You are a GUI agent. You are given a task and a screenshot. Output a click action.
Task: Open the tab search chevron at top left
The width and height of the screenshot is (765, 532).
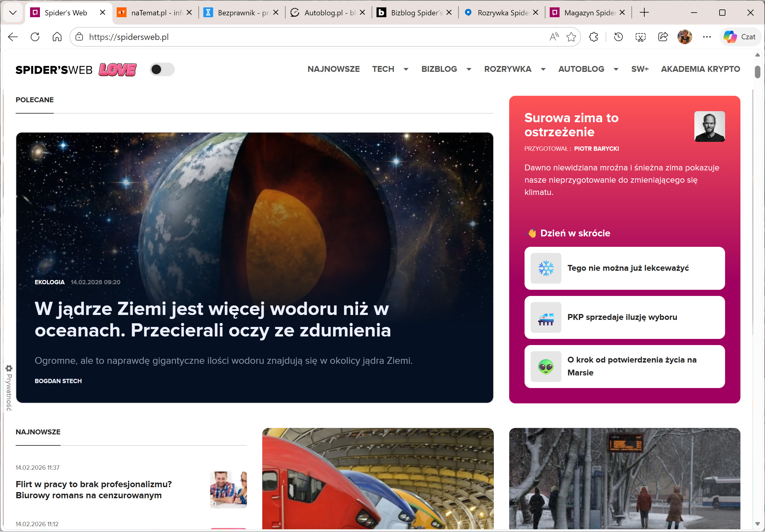tap(13, 13)
